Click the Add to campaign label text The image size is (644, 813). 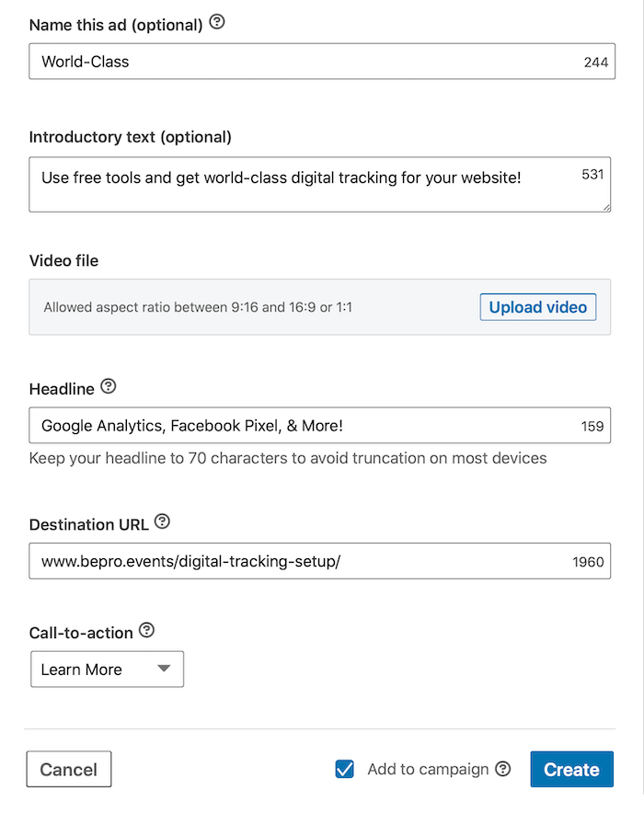428,769
